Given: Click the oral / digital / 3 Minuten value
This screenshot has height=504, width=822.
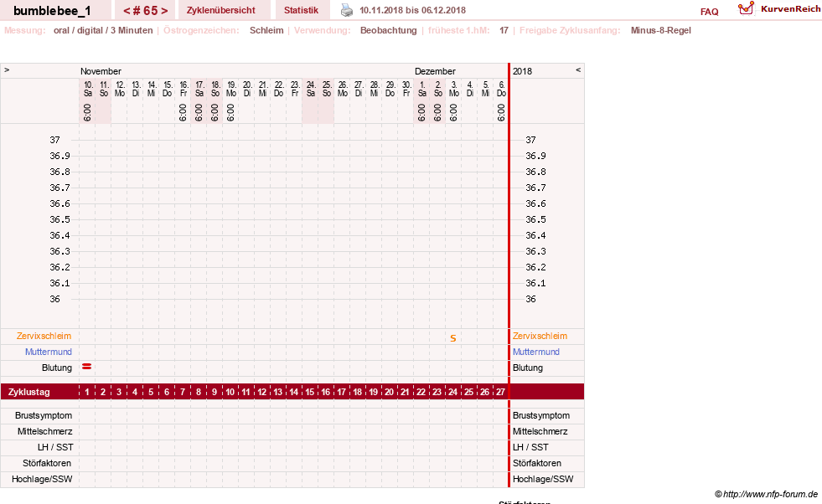Looking at the screenshot, I should tap(103, 30).
